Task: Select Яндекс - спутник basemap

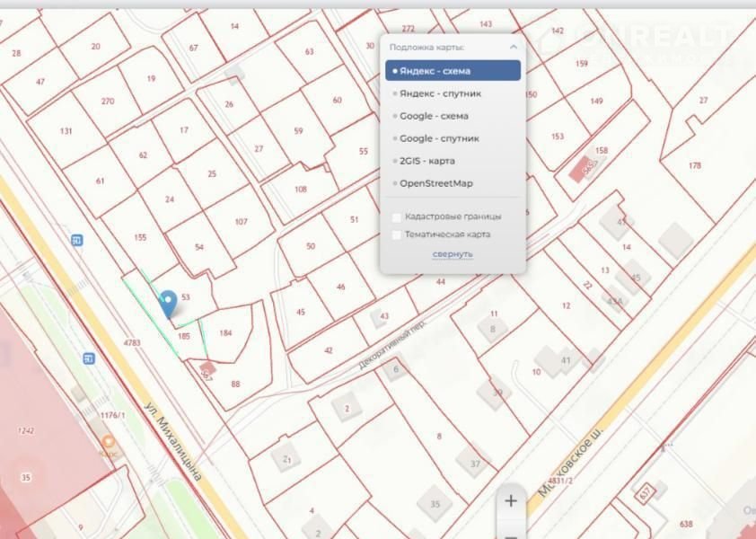Action: (440, 93)
